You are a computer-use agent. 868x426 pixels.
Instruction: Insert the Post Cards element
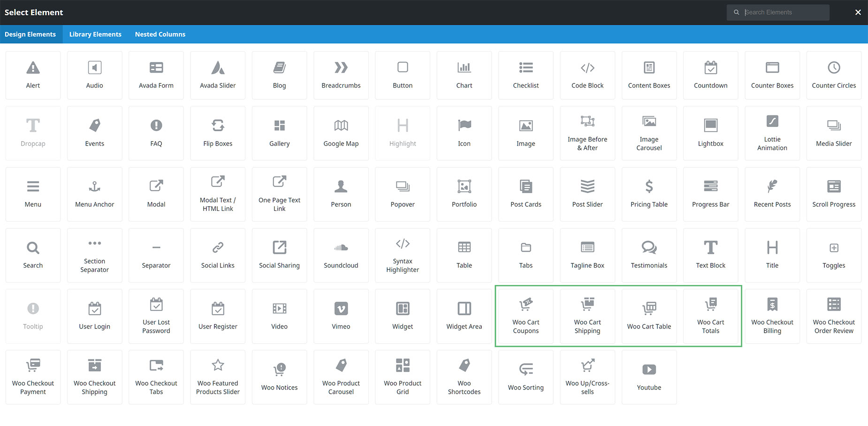point(526,194)
